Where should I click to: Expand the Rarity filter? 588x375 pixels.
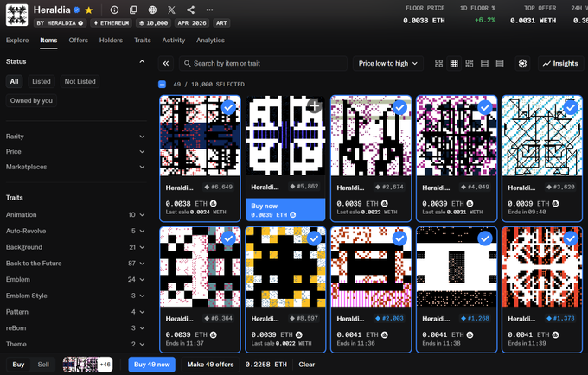(75, 137)
